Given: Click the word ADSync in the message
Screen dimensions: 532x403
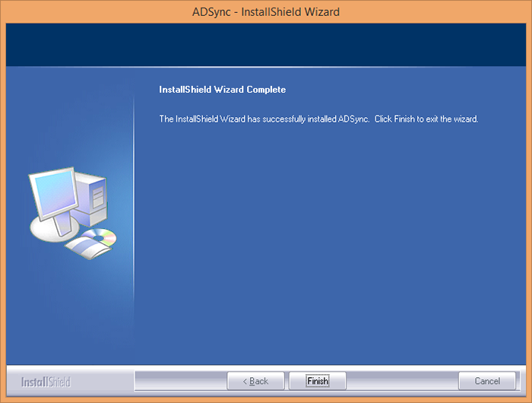Looking at the screenshot, I should [x=353, y=119].
